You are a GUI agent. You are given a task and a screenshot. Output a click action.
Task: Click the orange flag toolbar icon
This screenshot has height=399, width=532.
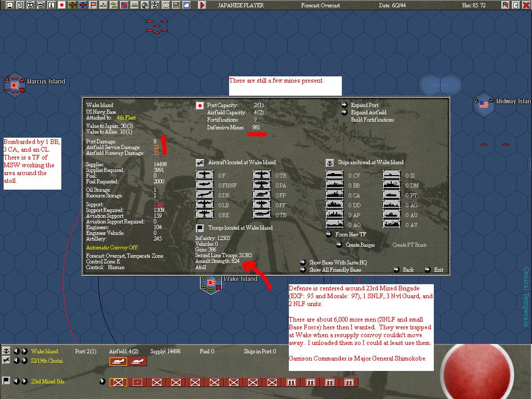click(x=93, y=5)
